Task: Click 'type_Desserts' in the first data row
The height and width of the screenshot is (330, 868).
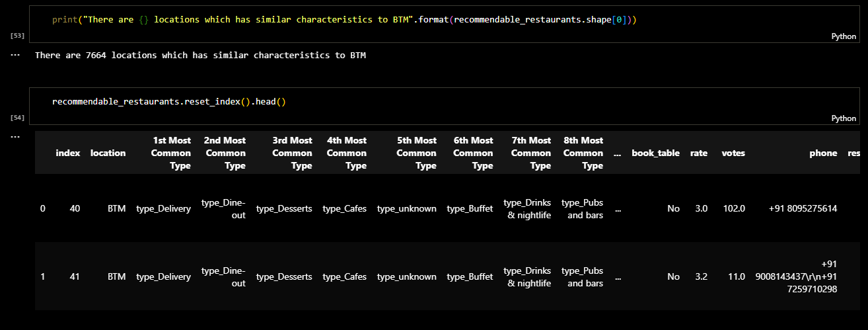Action: click(283, 208)
